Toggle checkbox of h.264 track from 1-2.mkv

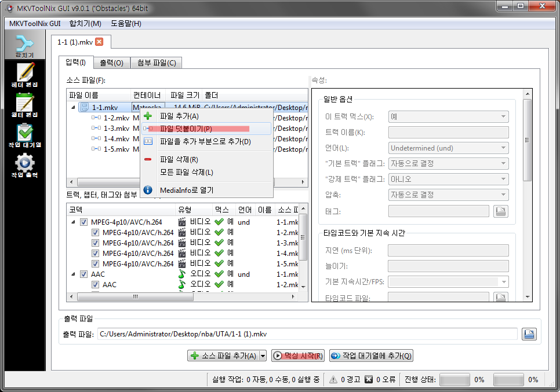[x=95, y=232]
